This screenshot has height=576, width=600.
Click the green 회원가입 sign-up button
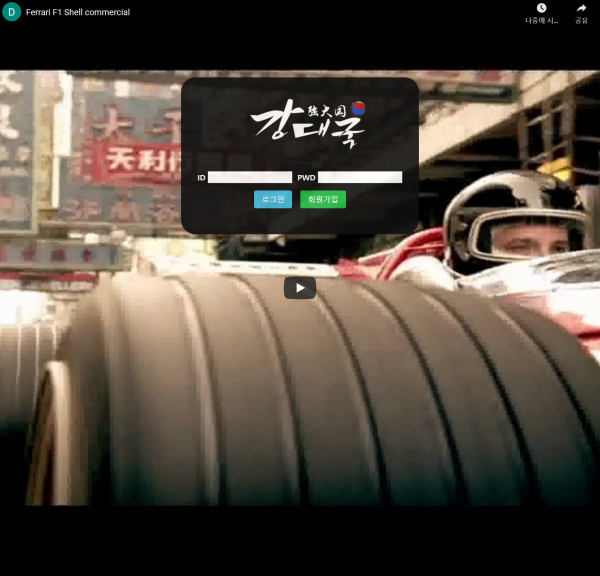pyautogui.click(x=323, y=199)
